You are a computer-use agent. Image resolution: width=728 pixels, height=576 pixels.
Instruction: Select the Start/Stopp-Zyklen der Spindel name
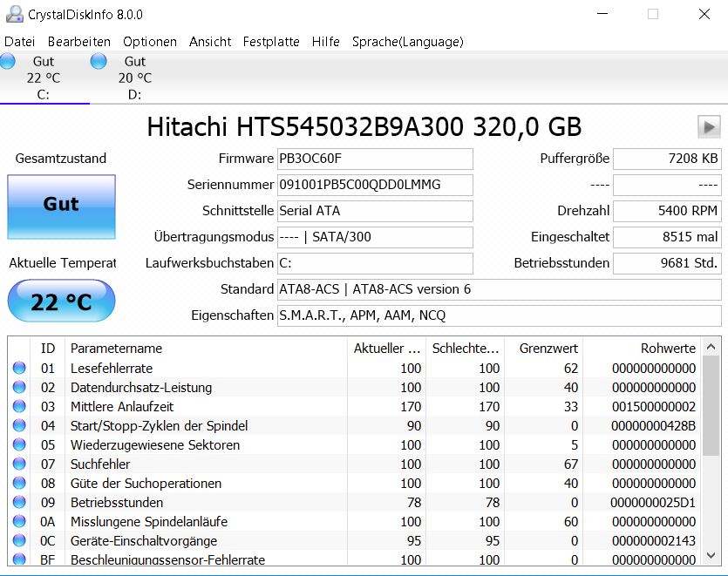[160, 426]
